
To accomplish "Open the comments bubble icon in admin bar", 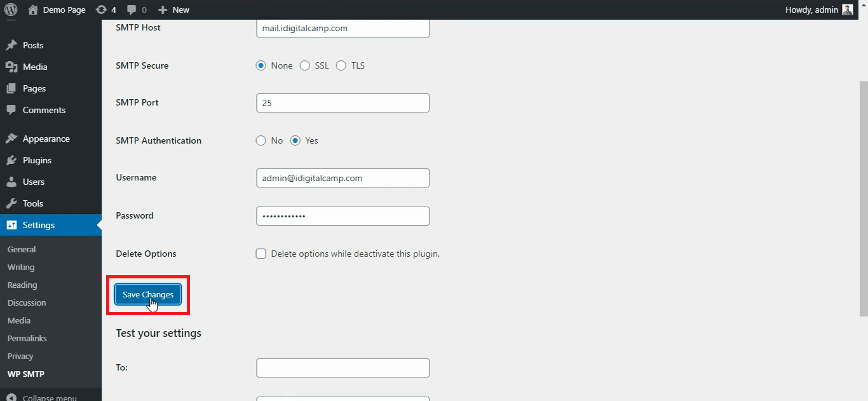I will pos(132,10).
